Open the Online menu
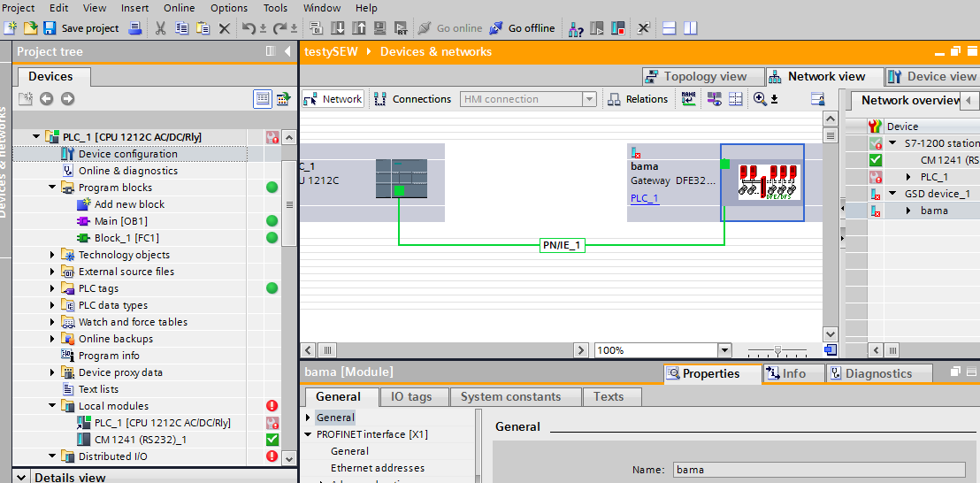 pyautogui.click(x=180, y=8)
